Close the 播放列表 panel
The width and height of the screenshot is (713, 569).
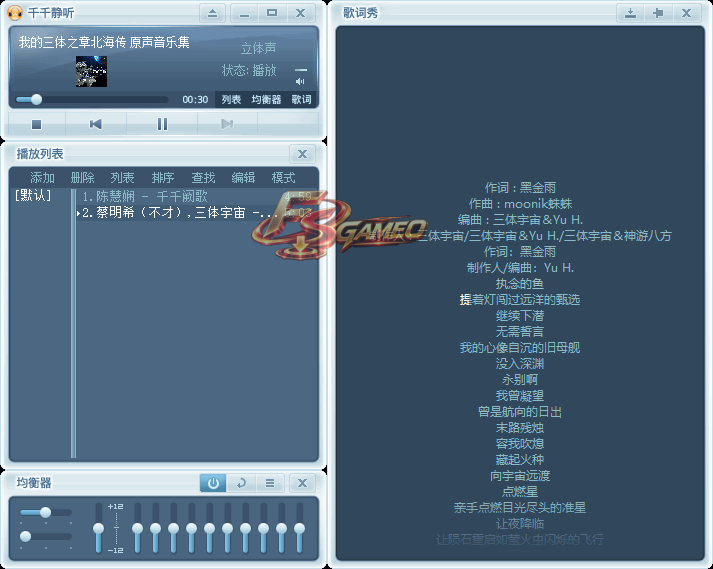[302, 154]
